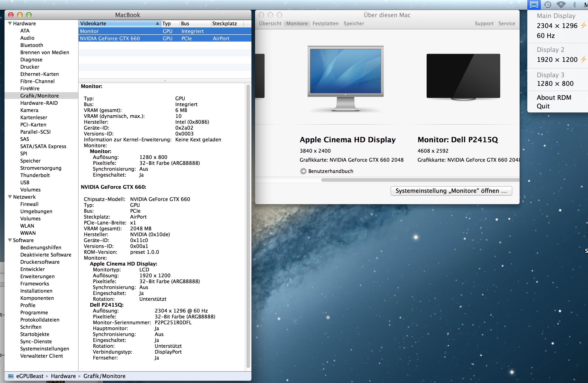The height and width of the screenshot is (383, 588).
Task: Switch to the Festplatten tab
Action: [x=325, y=23]
